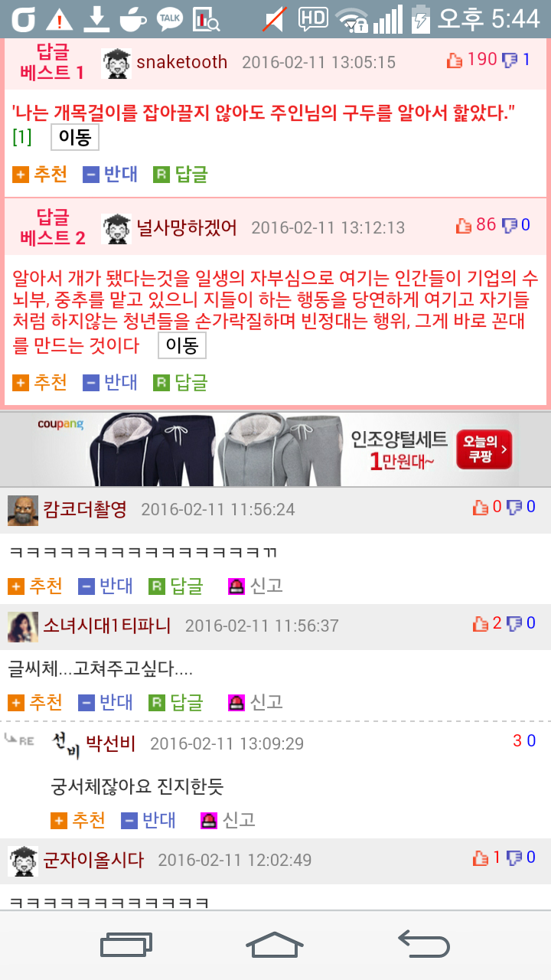This screenshot has height=980, width=551.
Task: Open 군자이올시다's username link
Action: click(x=93, y=860)
